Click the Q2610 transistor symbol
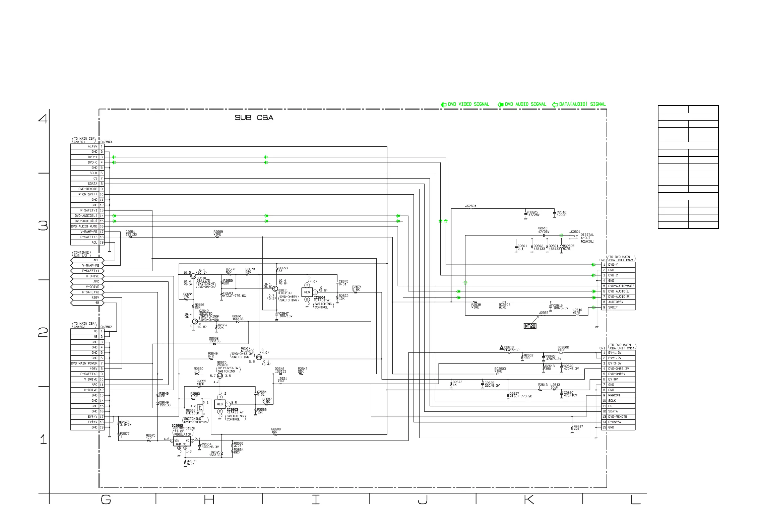Viewport: 760px width, 532px height. click(x=193, y=276)
